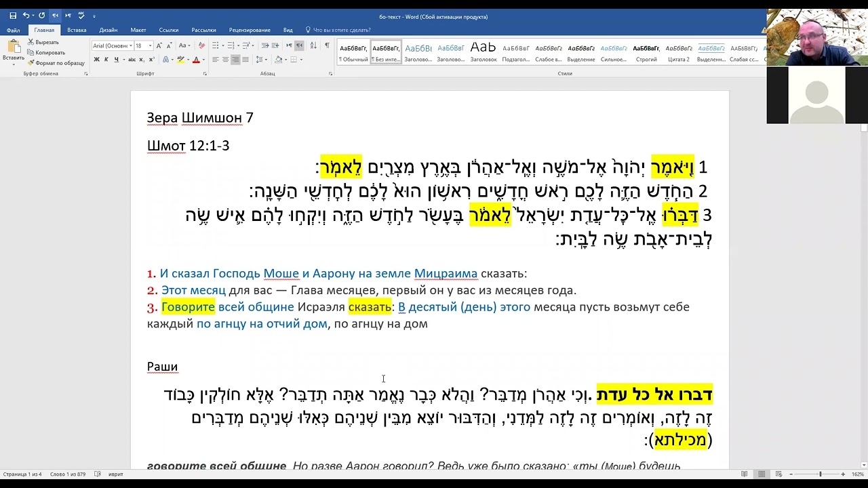Switch to the Ссылки tab

[x=169, y=30]
